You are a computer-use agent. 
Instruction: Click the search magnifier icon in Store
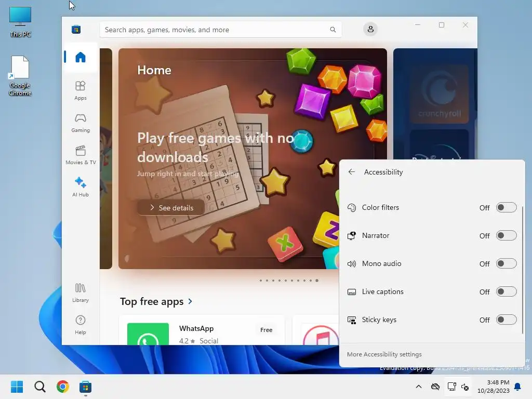(333, 30)
